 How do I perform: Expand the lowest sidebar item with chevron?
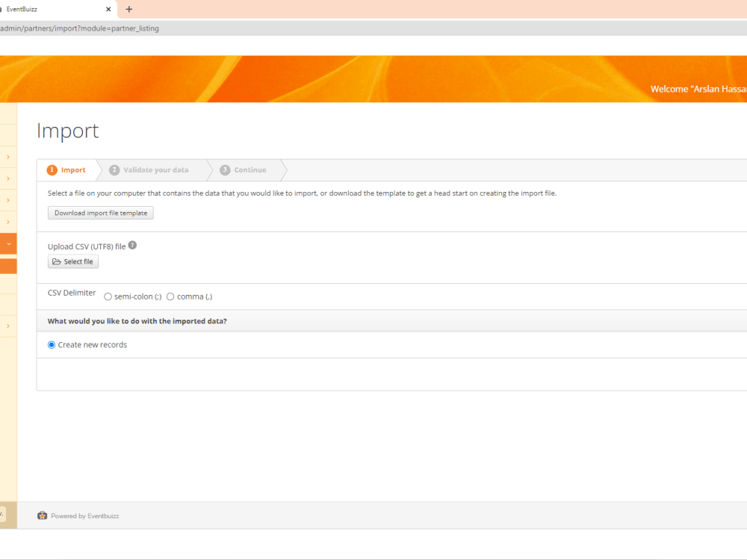point(8,326)
